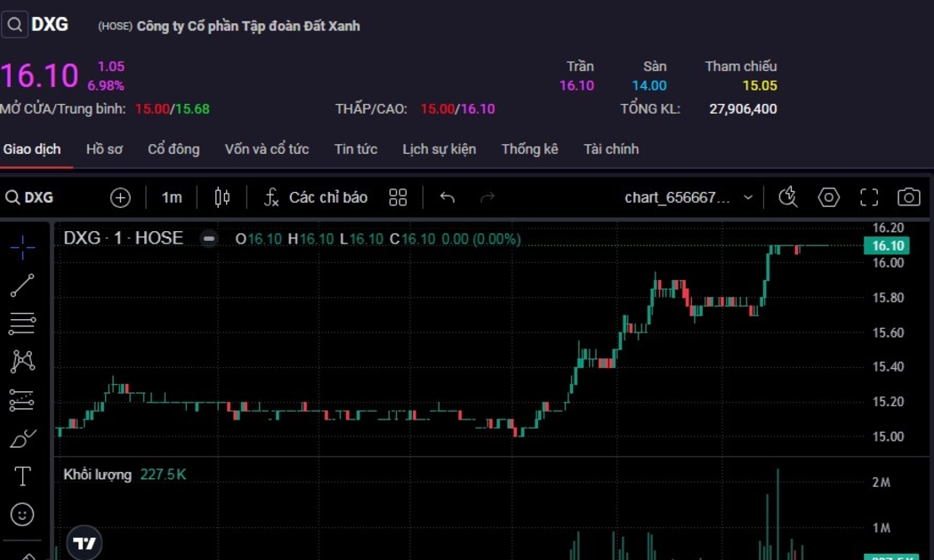
Task: Open the Fibonacci retracement tool
Action: [22, 324]
